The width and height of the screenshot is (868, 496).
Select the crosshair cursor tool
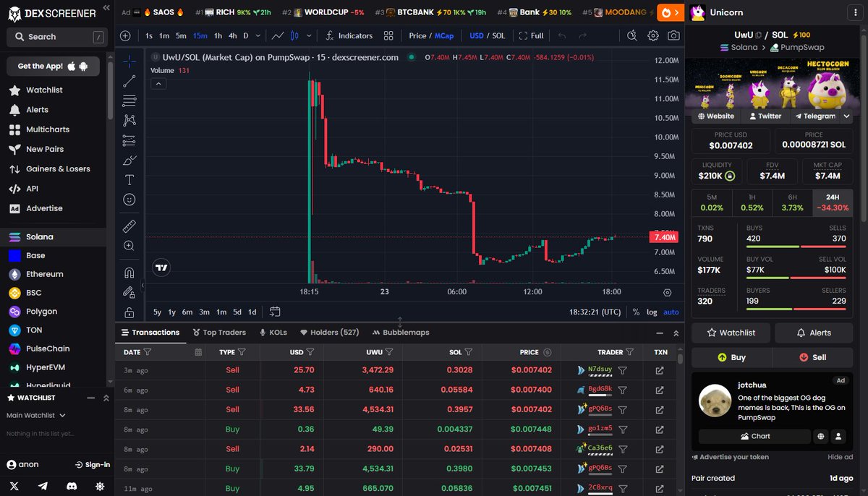click(129, 61)
